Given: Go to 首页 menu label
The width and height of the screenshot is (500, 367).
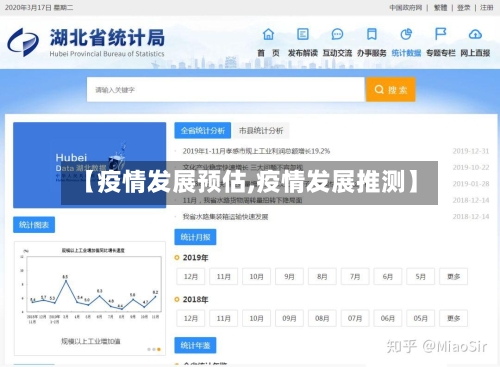Looking at the screenshot, I should pos(268,53).
